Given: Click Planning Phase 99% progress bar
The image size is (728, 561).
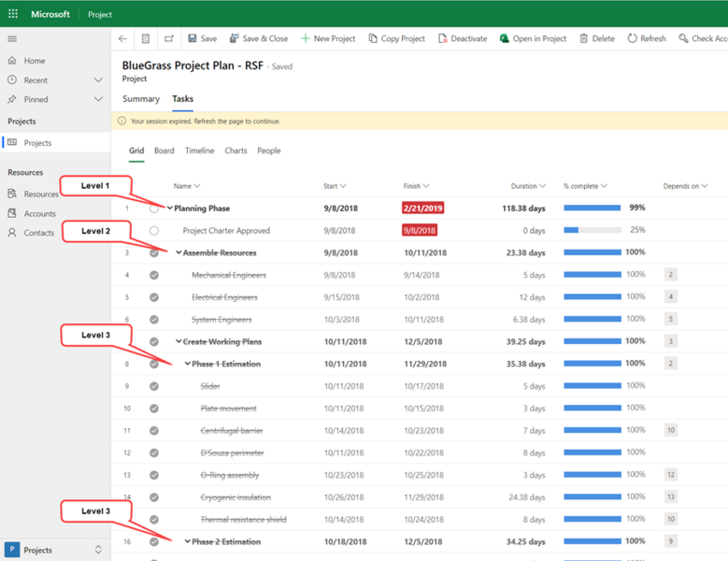Looking at the screenshot, I should (592, 208).
